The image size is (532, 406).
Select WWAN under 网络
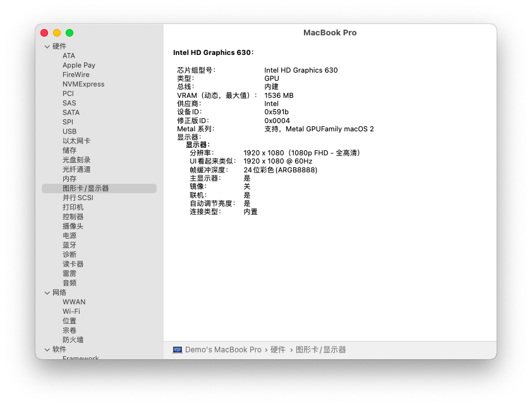pyautogui.click(x=74, y=302)
